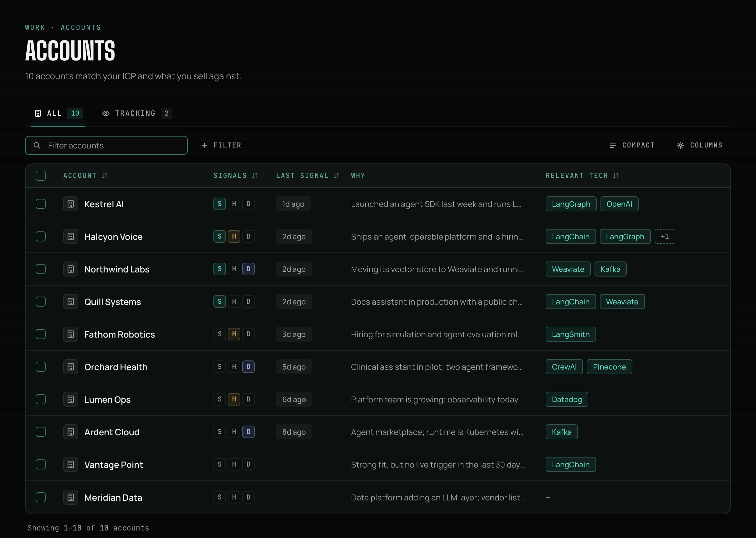Click the H signal badge for Halcyon Voice
This screenshot has height=538, width=756.
pyautogui.click(x=234, y=236)
